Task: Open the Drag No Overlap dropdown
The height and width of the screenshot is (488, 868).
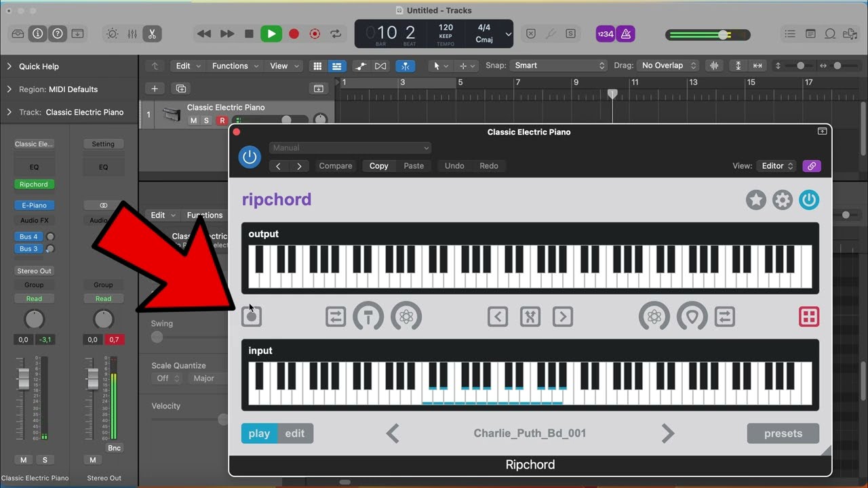Action: (668, 66)
